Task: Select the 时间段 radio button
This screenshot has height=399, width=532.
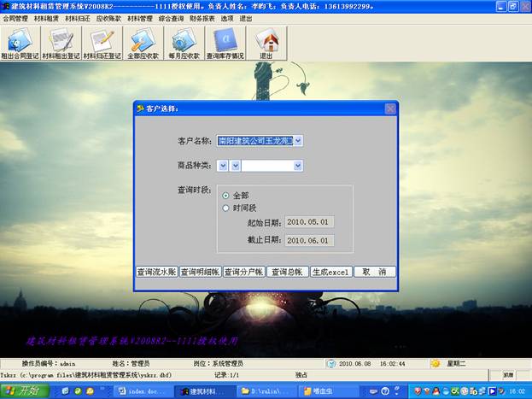Action: click(x=225, y=208)
